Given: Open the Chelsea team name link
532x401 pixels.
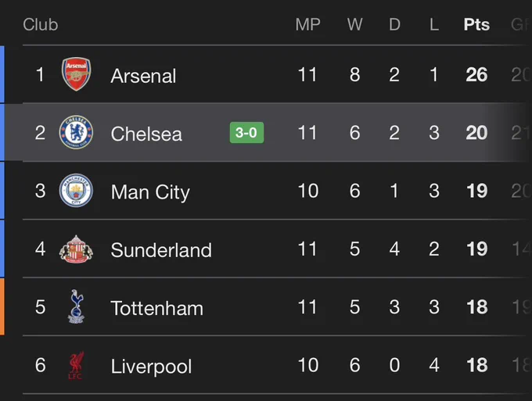Looking at the screenshot, I should pyautogui.click(x=146, y=134).
